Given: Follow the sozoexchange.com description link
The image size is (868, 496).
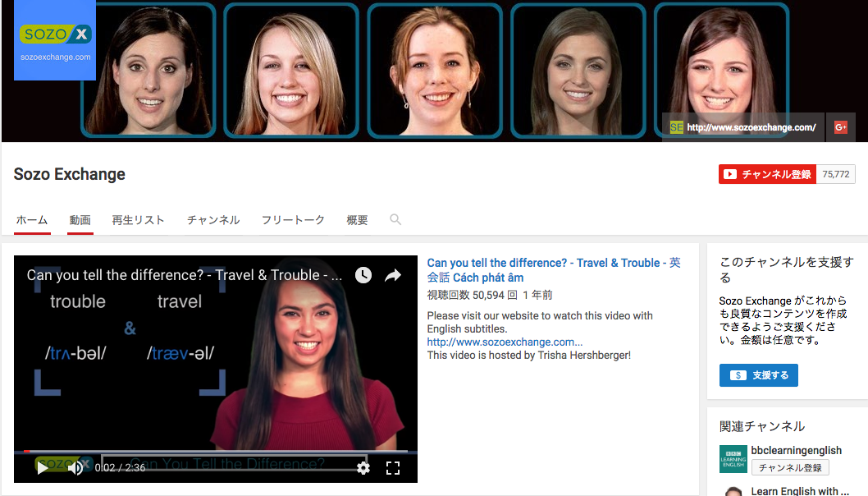Looking at the screenshot, I should tap(505, 342).
